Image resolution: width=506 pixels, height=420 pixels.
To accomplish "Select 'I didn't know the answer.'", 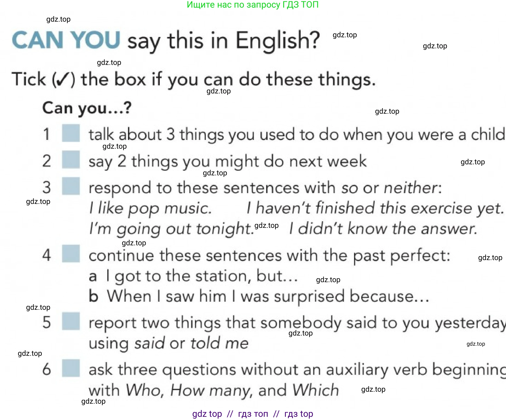I will coord(383,228).
